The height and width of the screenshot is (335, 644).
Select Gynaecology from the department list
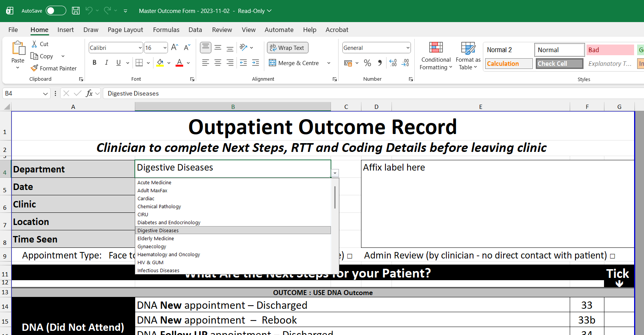point(152,246)
